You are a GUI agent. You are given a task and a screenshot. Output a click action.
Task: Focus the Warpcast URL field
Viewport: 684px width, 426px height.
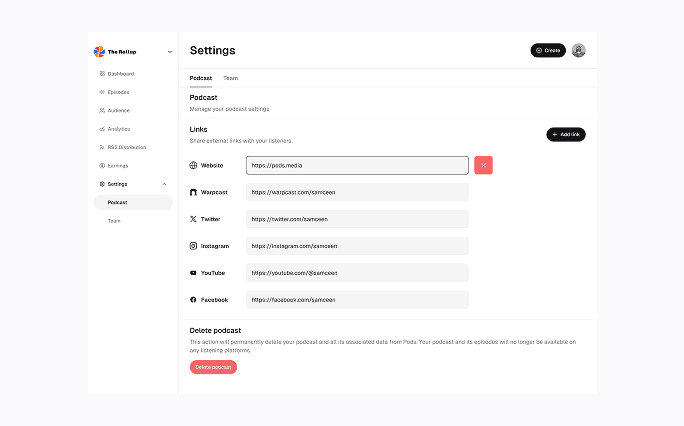[357, 192]
